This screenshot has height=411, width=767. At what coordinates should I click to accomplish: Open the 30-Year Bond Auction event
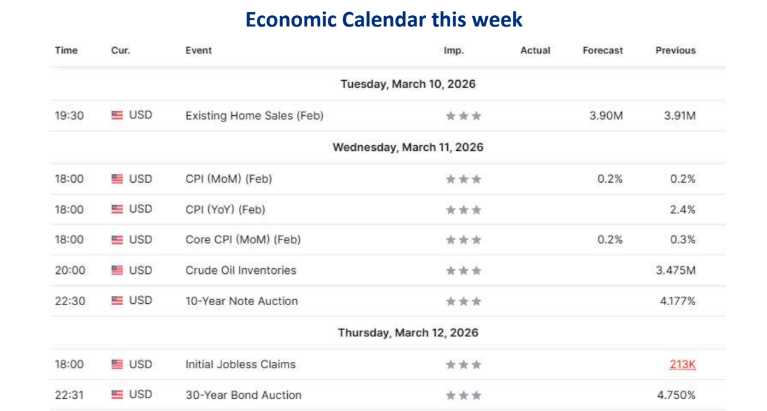243,395
